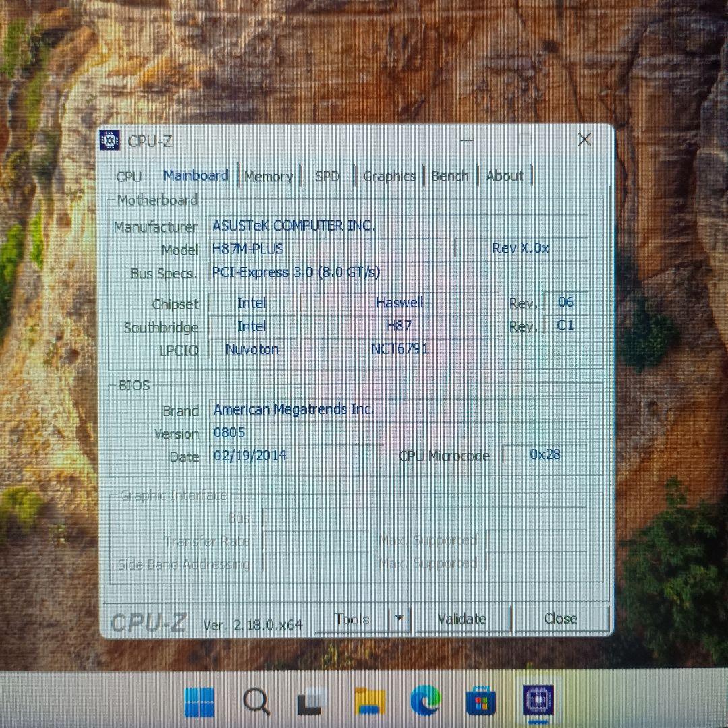Click the Tools button

[351, 619]
